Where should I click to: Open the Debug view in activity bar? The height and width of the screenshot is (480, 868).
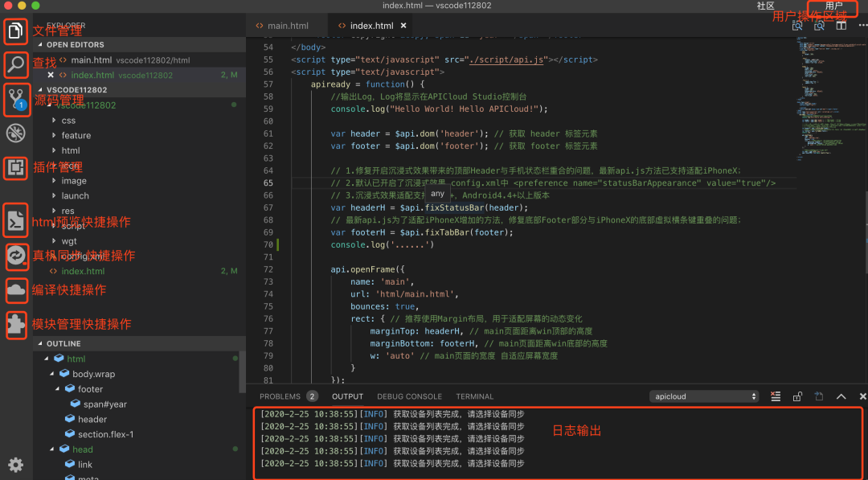(x=15, y=133)
